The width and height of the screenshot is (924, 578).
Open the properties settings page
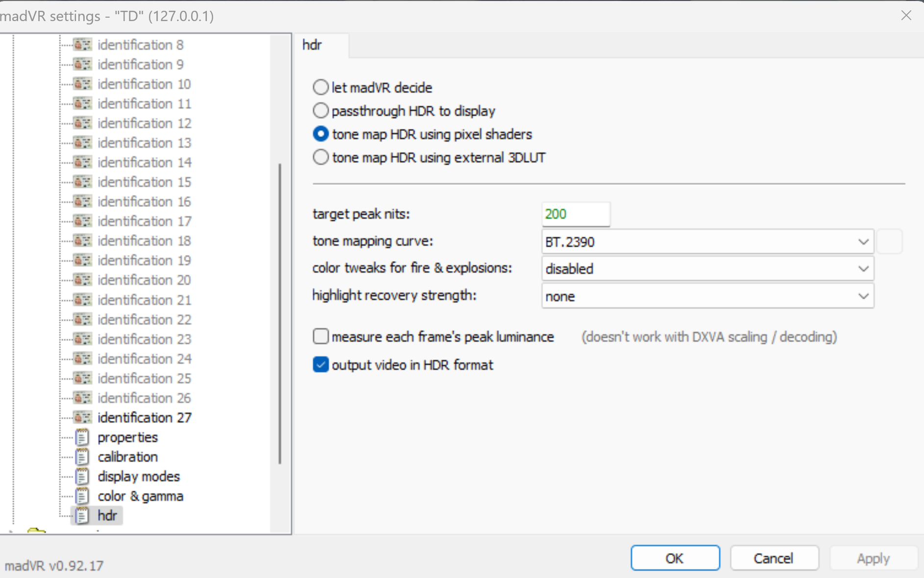tap(127, 437)
